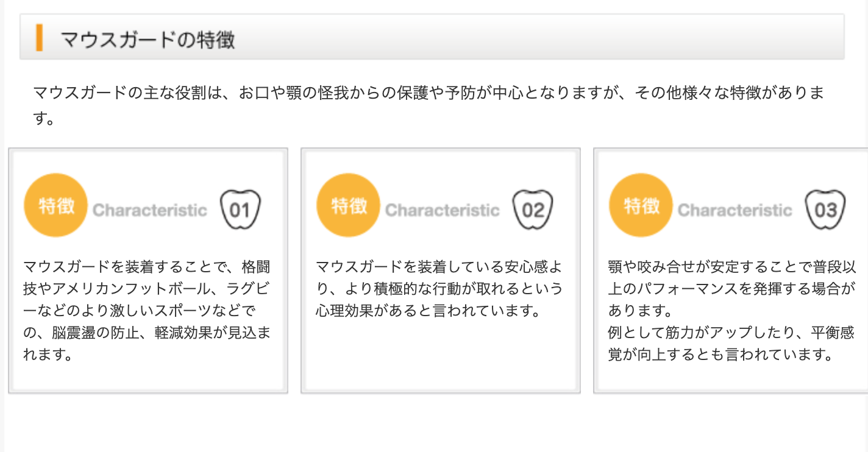Image resolution: width=868 pixels, height=452 pixels.
Task: Click the tooth icon numbered 01
Action: point(240,210)
